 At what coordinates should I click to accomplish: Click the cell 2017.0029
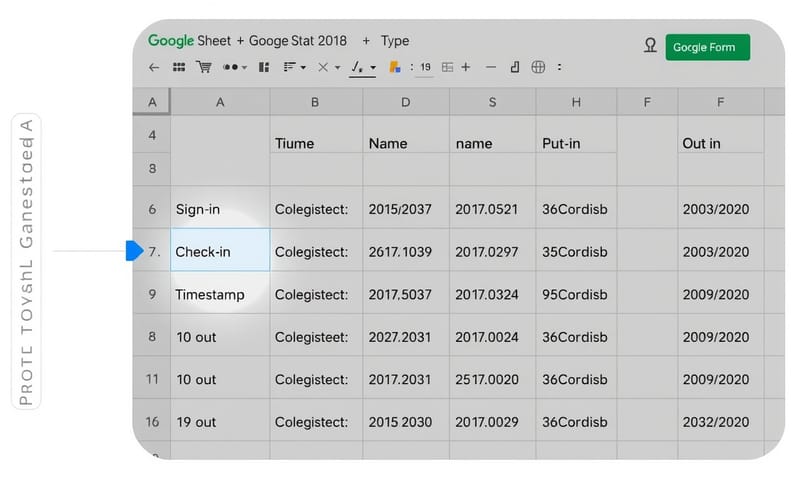click(x=492, y=422)
